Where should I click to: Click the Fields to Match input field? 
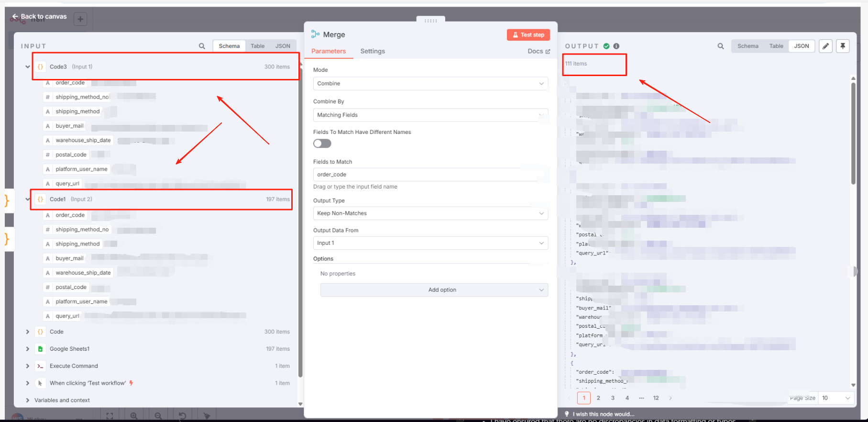coord(430,175)
